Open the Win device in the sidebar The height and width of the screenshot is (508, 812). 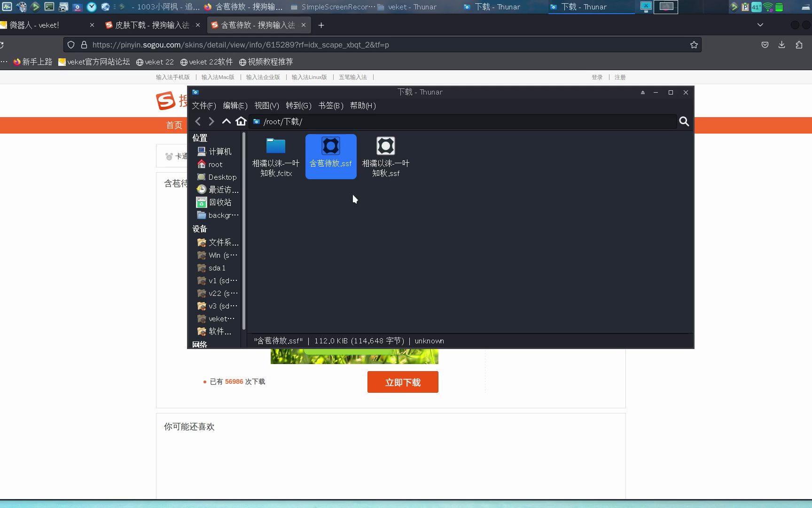(219, 255)
